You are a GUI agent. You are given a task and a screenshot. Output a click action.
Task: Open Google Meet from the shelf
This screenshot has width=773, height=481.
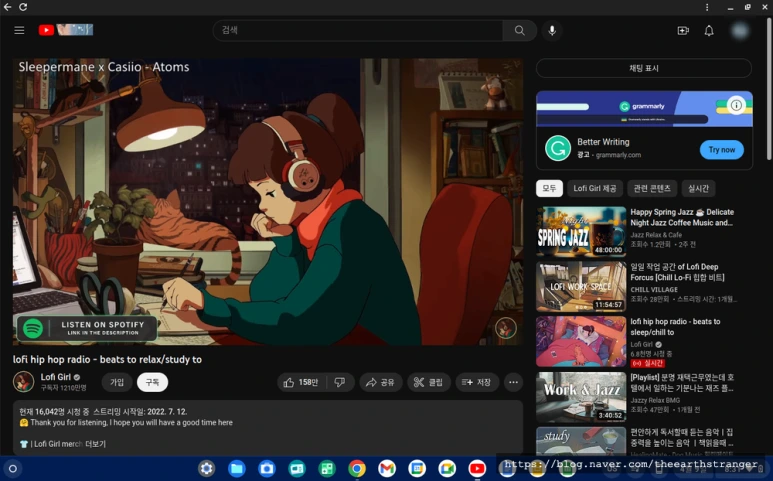tap(447, 469)
